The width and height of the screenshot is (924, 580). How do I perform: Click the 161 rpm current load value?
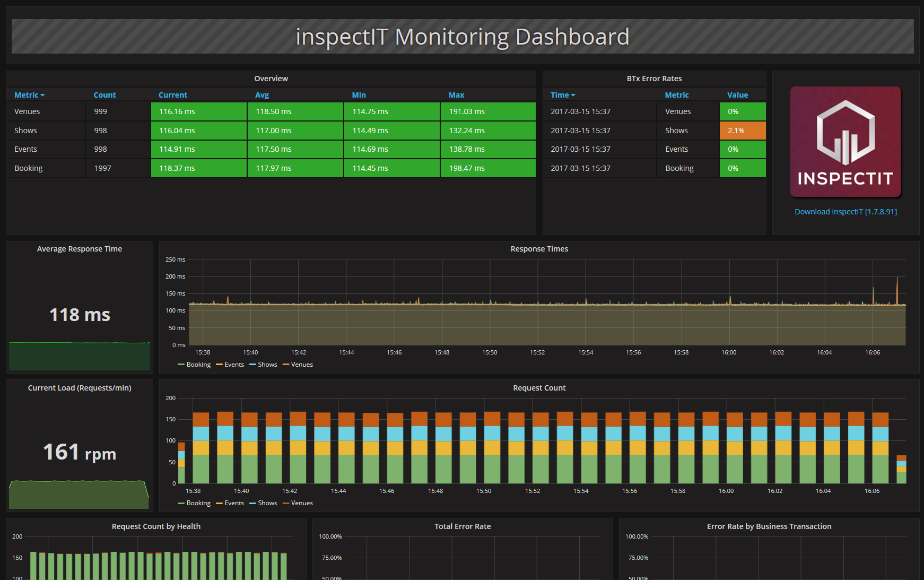(x=80, y=453)
